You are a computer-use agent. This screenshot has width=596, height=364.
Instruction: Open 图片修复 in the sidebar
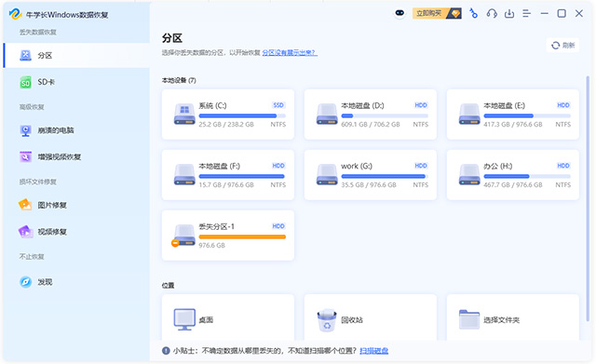[x=76, y=205]
